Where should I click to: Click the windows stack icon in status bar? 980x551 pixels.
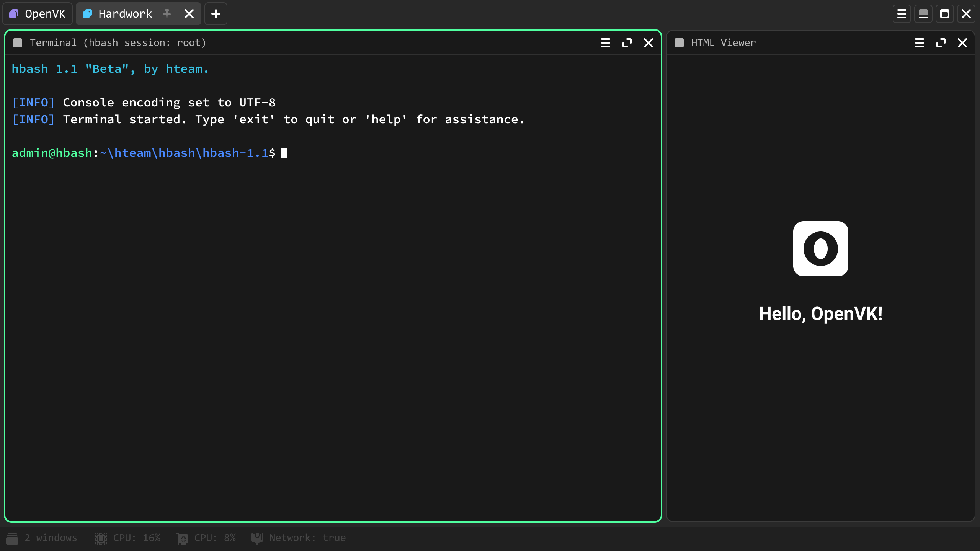(12, 538)
